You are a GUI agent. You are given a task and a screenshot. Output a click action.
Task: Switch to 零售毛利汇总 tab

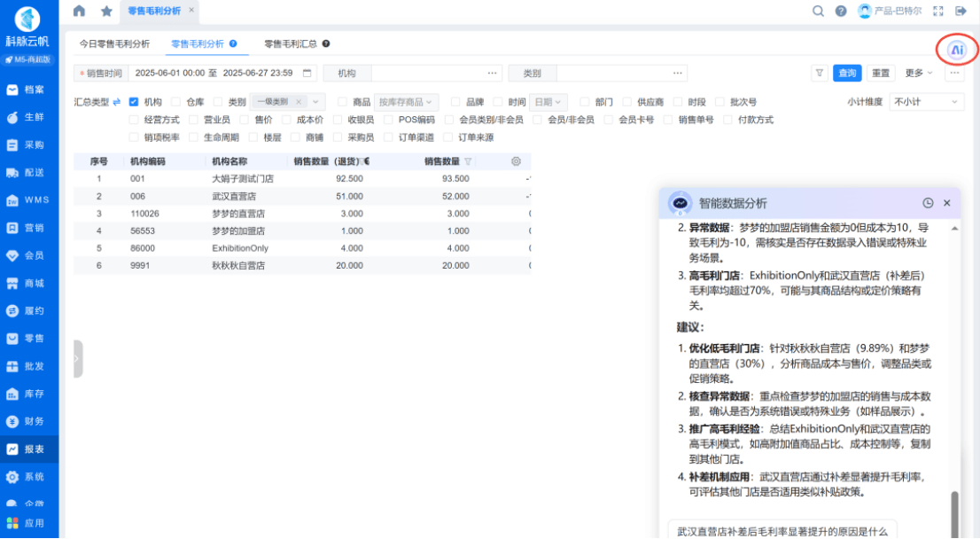[291, 43]
